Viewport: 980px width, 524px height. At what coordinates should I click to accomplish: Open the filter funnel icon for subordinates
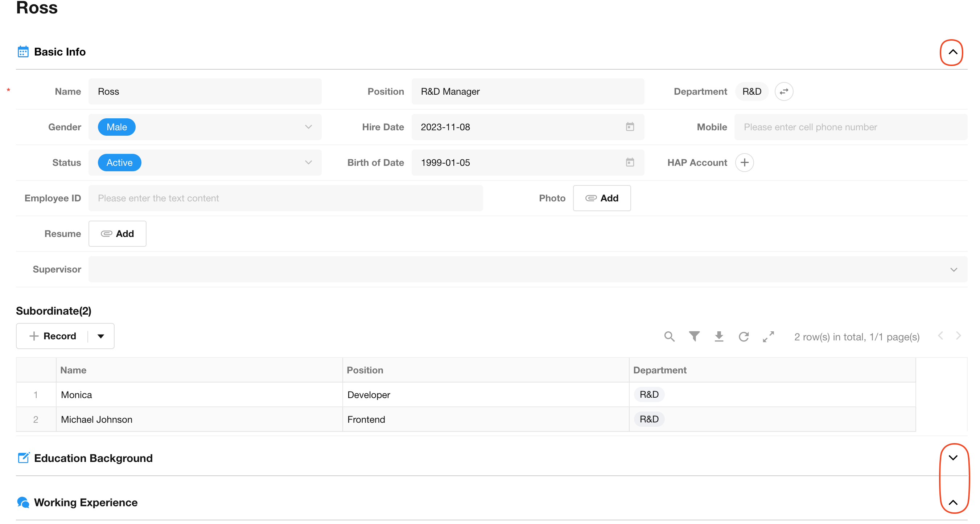point(694,336)
